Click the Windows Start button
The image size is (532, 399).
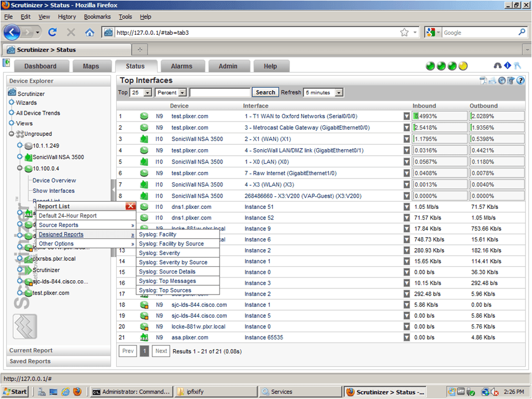(15, 392)
